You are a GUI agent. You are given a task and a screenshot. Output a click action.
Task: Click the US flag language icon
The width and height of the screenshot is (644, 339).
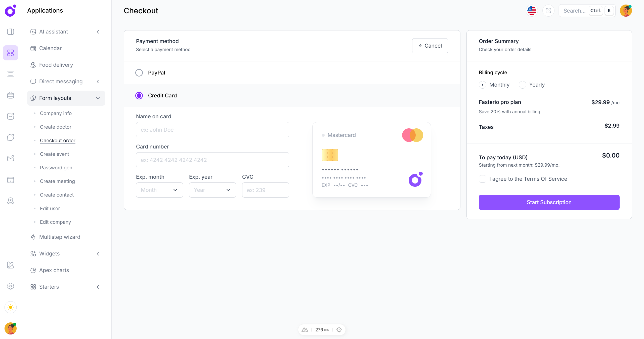[x=531, y=11]
